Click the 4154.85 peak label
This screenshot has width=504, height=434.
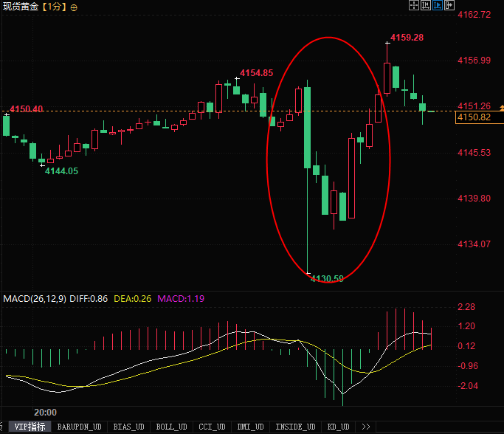pyautogui.click(x=257, y=73)
